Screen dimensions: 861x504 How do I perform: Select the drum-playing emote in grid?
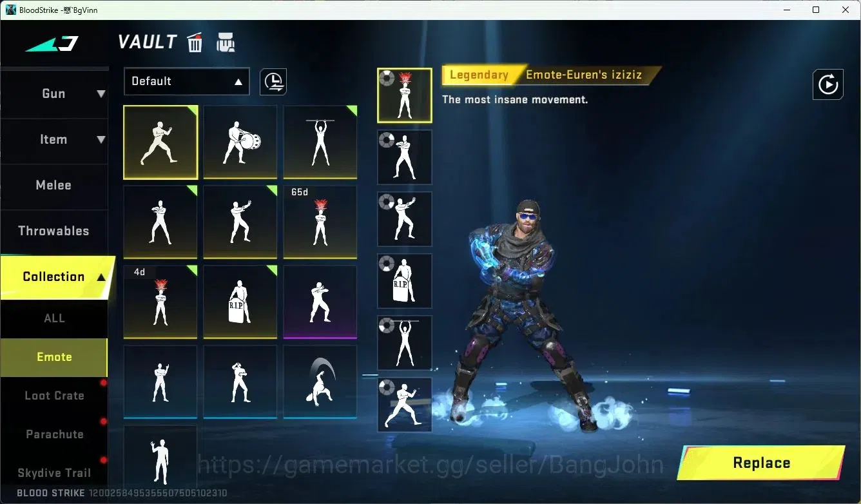click(240, 142)
